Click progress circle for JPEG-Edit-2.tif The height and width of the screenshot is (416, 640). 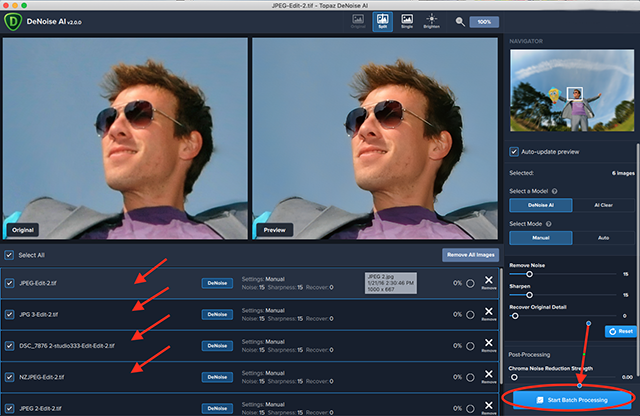(x=470, y=283)
